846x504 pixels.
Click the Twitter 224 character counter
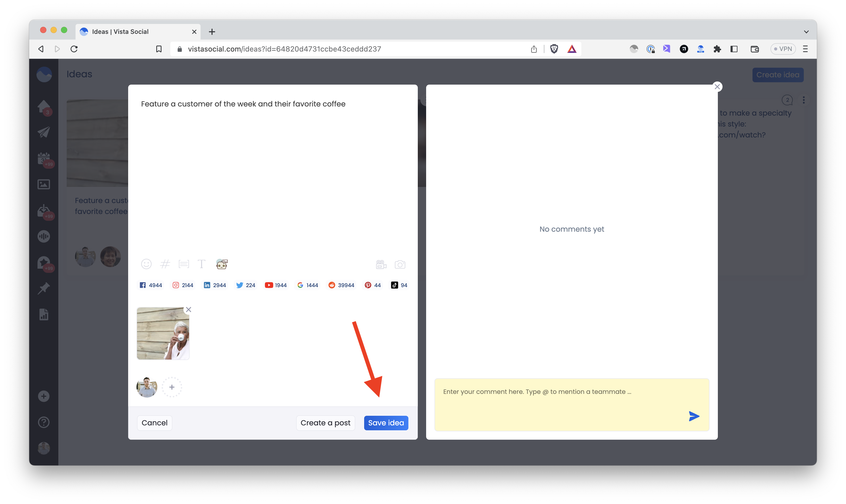click(246, 285)
